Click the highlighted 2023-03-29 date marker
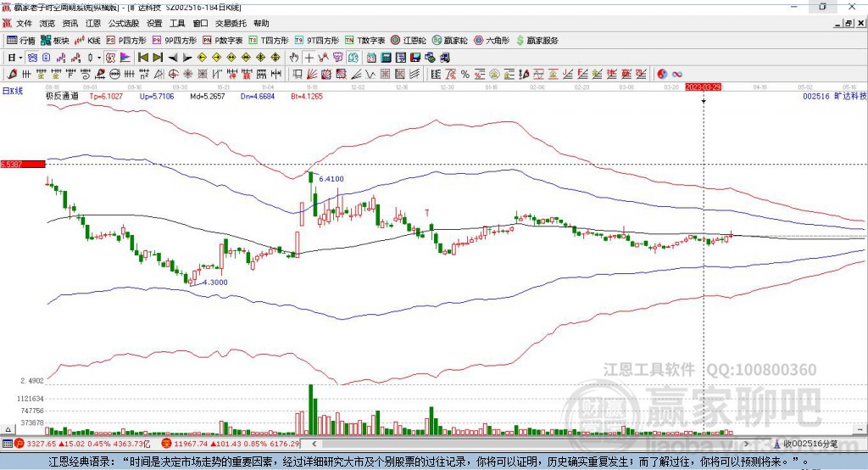This screenshot has height=470, width=868. (x=703, y=87)
